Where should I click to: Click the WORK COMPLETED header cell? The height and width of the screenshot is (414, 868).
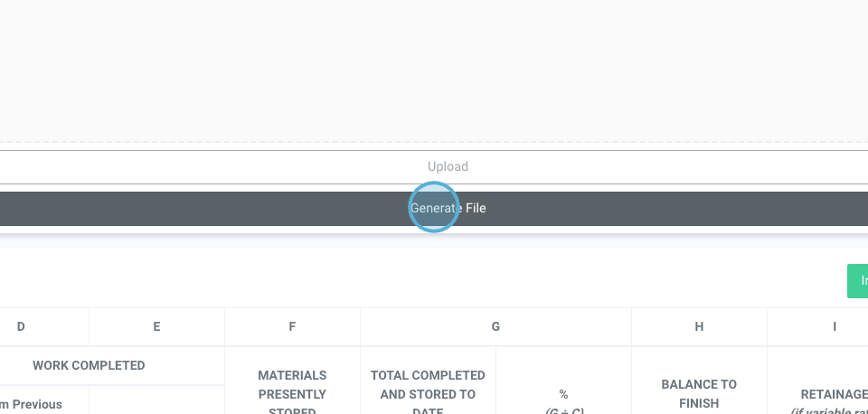coord(89,365)
